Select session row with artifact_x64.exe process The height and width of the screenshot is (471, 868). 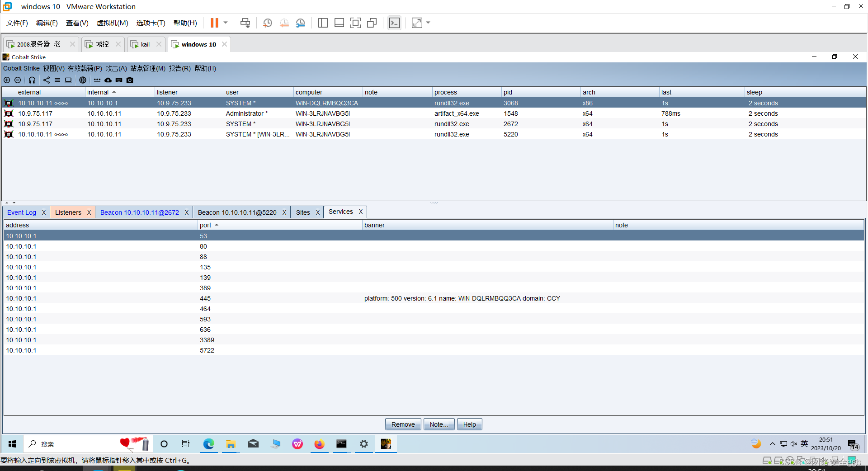434,113
